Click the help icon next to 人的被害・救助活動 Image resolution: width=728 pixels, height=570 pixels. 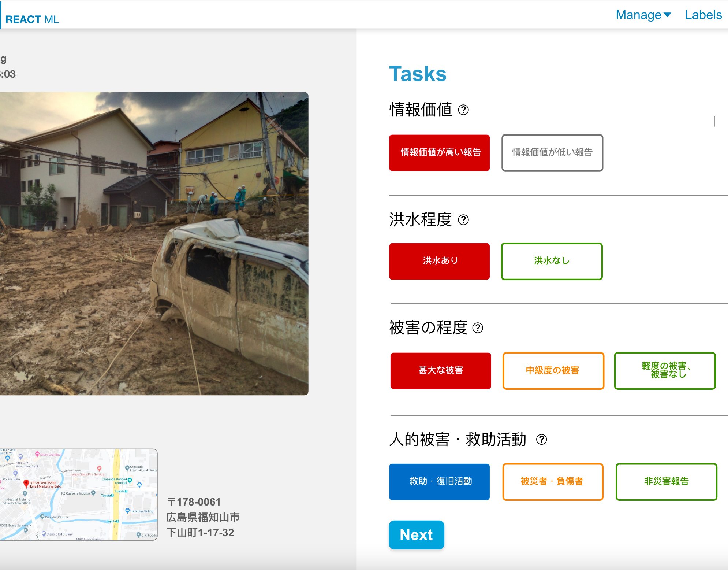tap(541, 439)
